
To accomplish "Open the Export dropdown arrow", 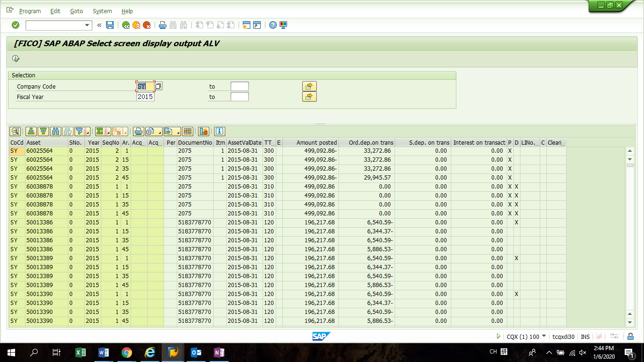I will coord(178,132).
